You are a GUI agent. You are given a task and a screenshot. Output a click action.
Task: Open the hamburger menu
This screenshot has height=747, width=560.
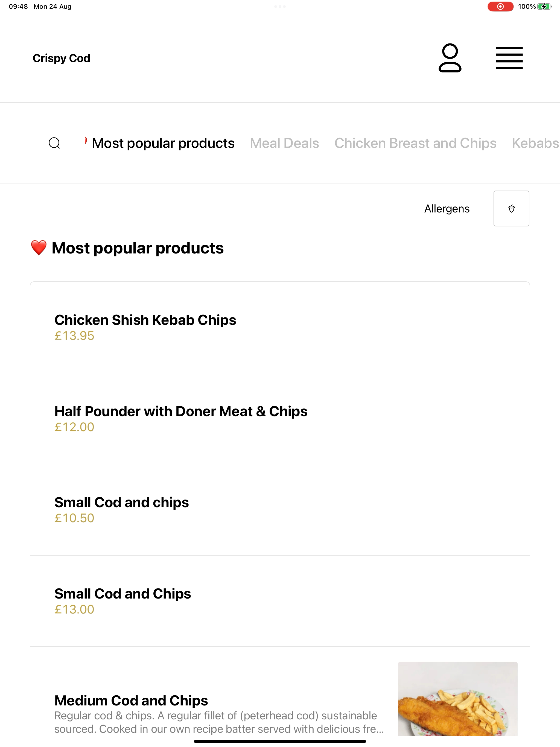point(509,58)
